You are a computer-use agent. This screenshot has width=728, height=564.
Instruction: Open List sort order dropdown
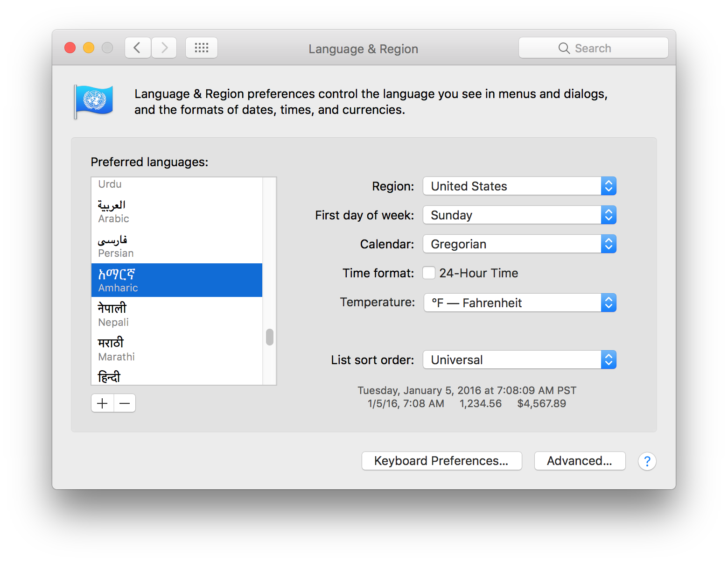tap(519, 360)
